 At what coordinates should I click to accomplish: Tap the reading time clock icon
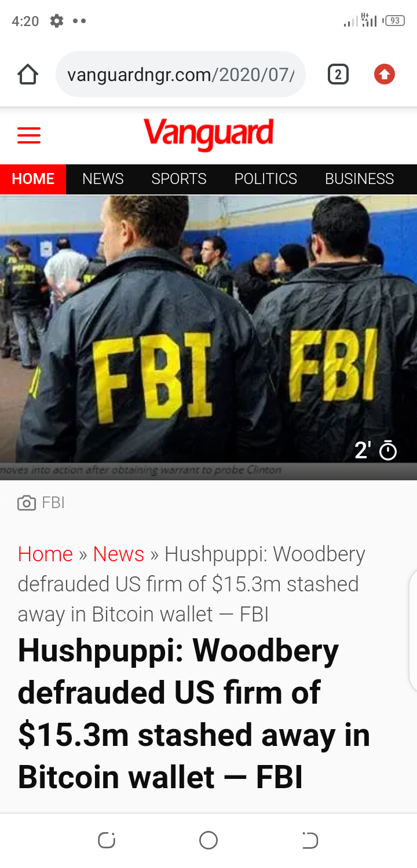(388, 450)
